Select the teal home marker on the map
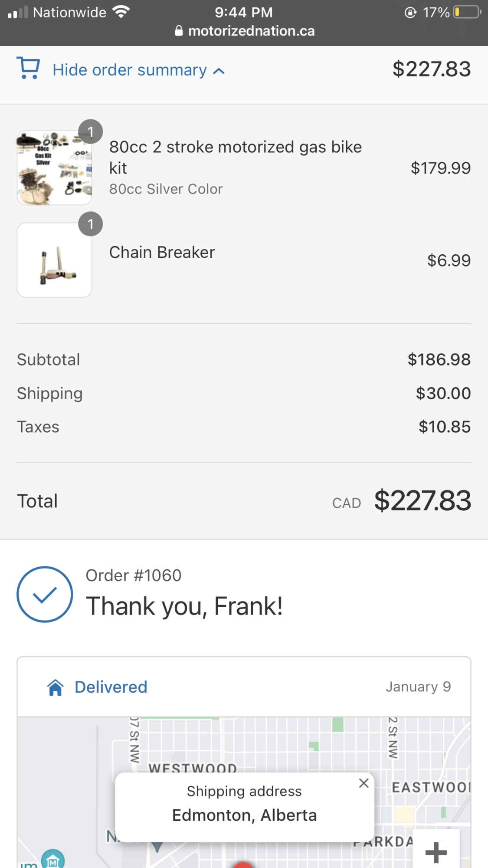 (52, 860)
